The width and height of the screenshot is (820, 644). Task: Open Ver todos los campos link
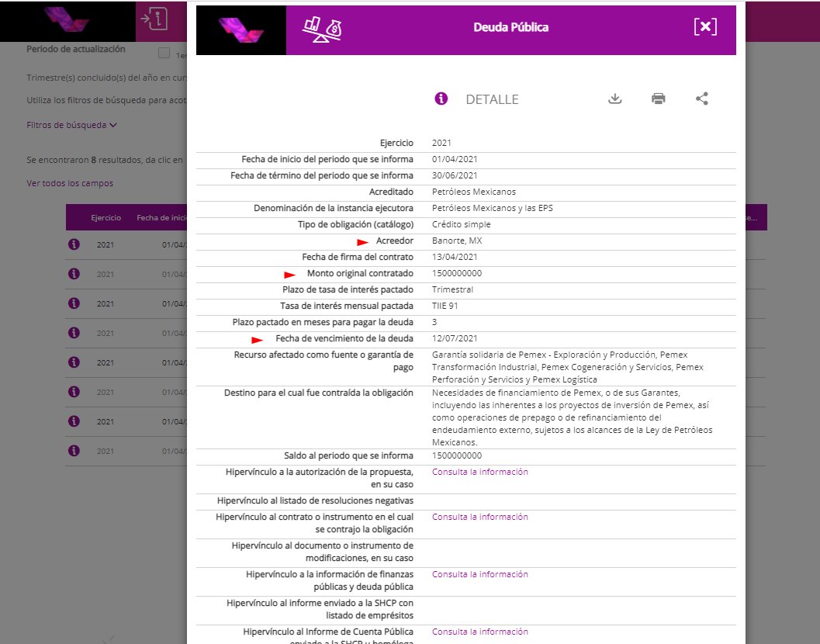[x=70, y=183]
